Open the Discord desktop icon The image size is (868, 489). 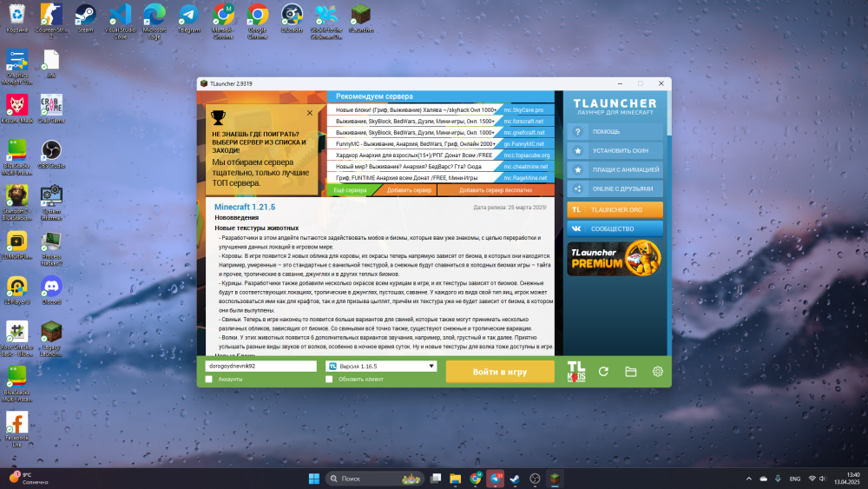click(x=51, y=290)
